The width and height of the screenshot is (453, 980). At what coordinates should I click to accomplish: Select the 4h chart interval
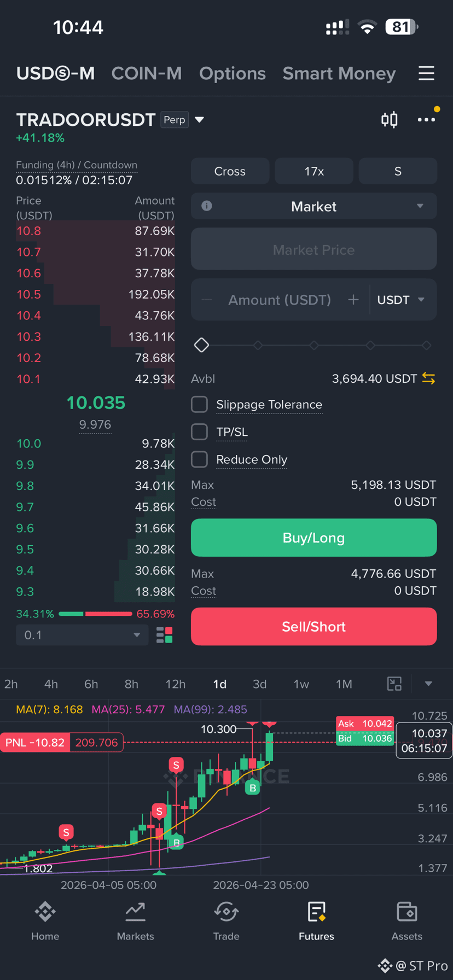point(51,684)
